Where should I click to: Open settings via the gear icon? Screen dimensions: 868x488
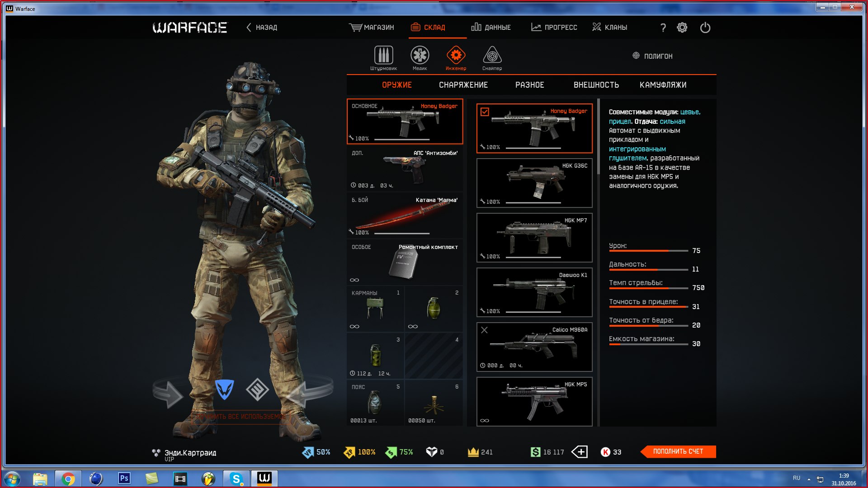coord(682,28)
